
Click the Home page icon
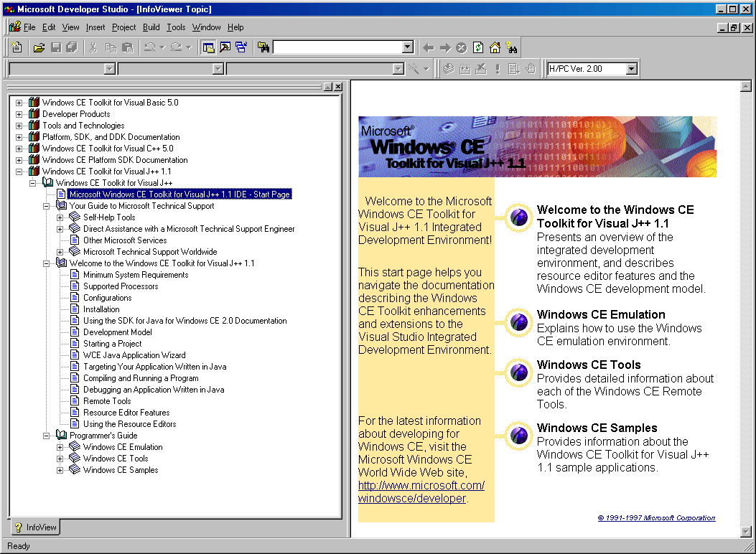coord(495,47)
